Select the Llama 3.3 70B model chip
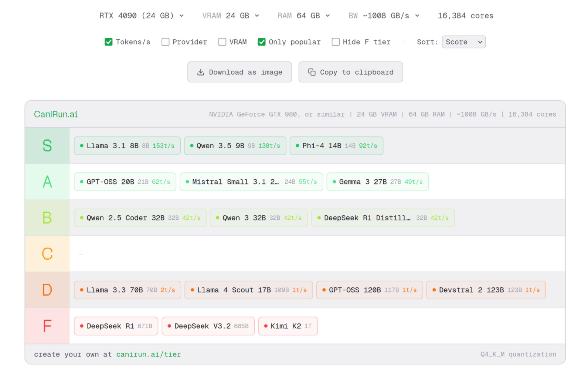 pos(128,290)
